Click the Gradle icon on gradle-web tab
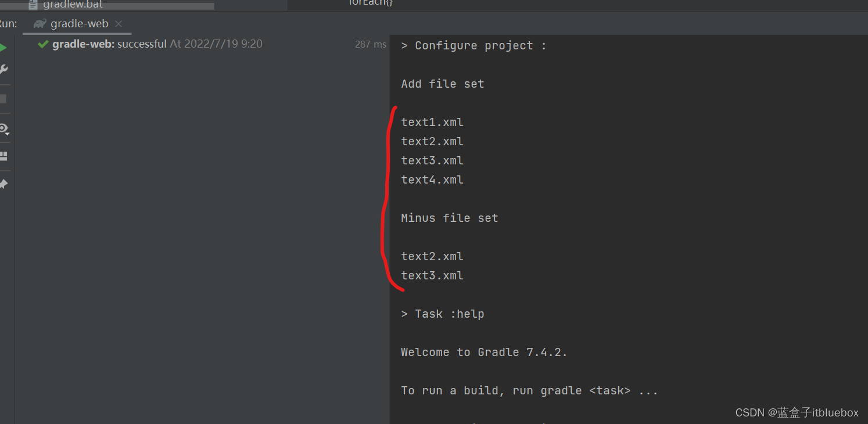 [x=40, y=24]
